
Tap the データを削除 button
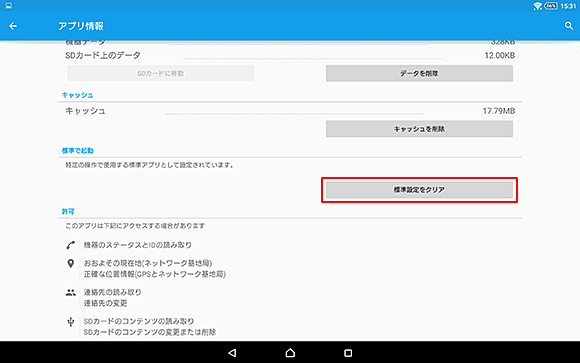[419, 73]
